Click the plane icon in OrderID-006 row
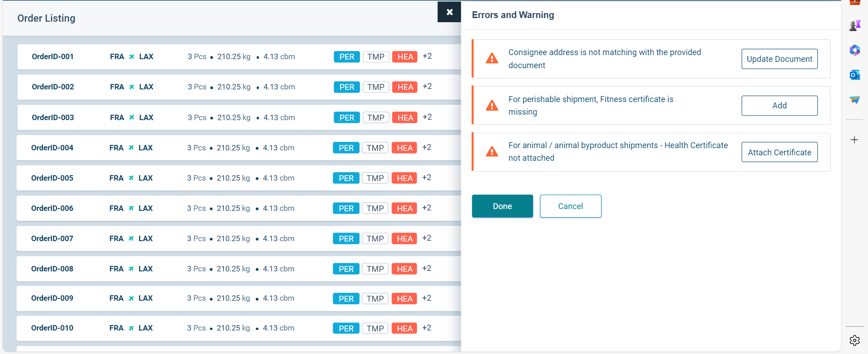868x354 pixels. pyautogui.click(x=131, y=208)
